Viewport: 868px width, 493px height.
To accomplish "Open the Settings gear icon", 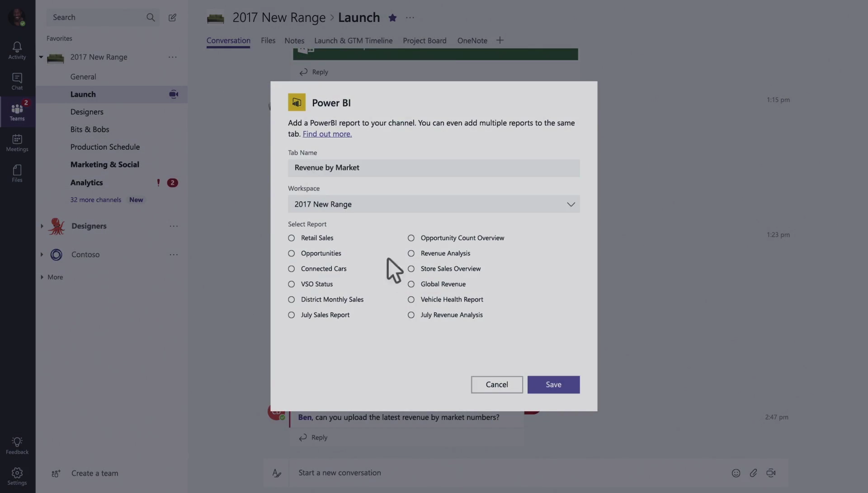I will pos(17,476).
